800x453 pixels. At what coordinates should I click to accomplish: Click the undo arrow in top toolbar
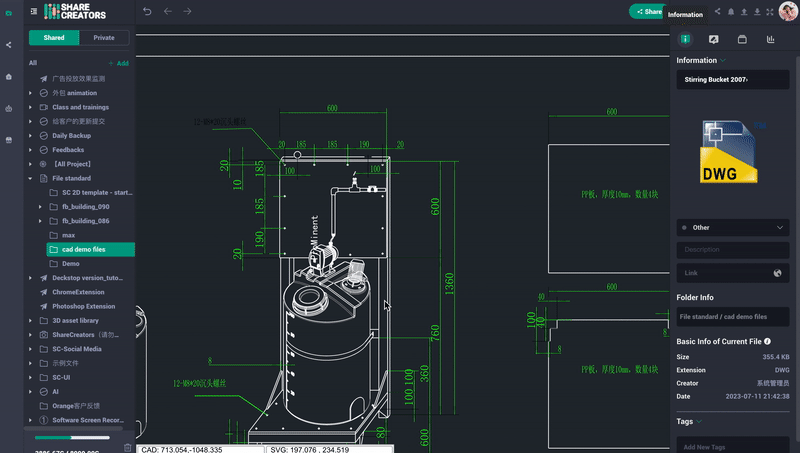pos(147,11)
